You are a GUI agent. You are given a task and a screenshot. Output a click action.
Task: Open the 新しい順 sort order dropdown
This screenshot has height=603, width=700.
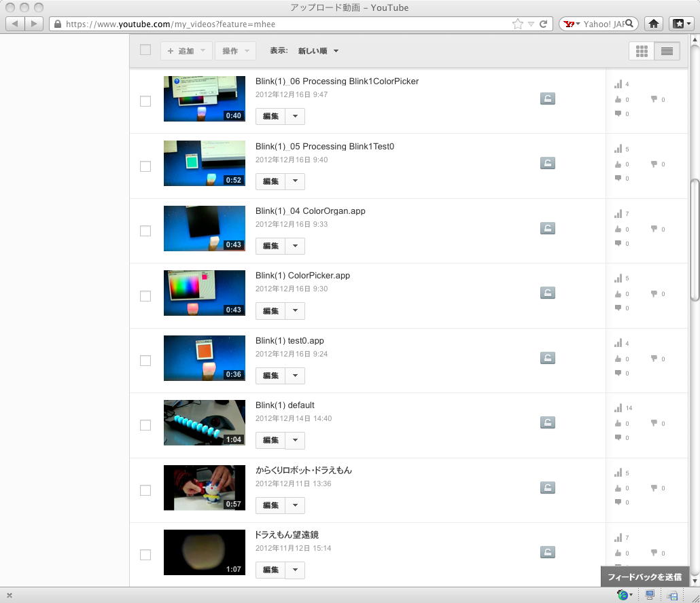[318, 51]
